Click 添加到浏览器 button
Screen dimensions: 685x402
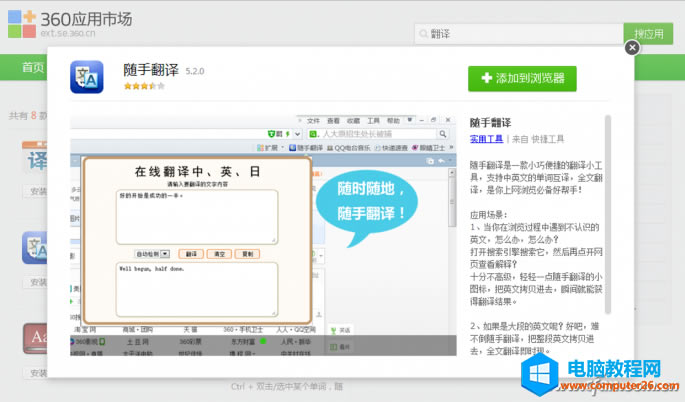(522, 78)
